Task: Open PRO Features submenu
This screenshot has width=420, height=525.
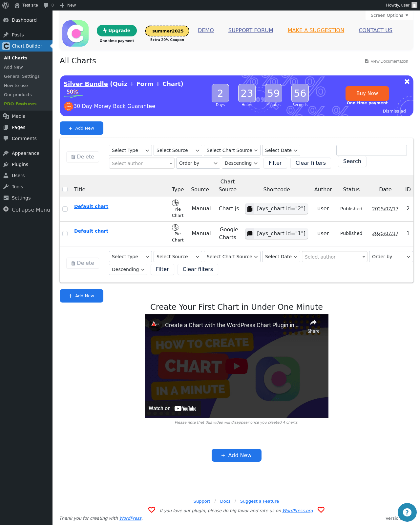Action: [x=20, y=104]
